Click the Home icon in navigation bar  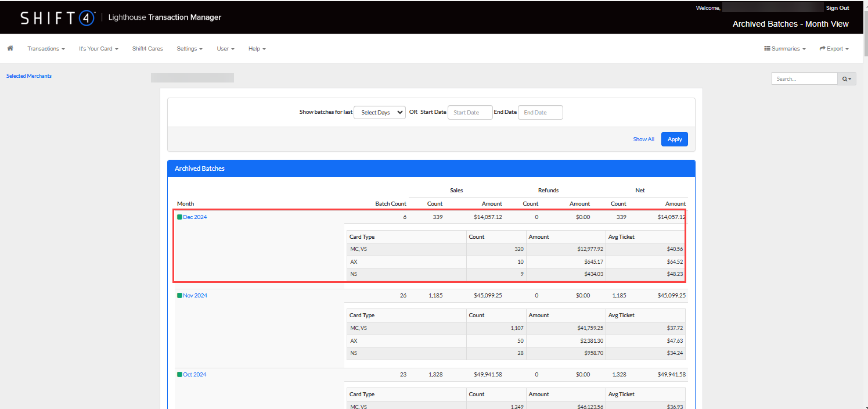(x=10, y=48)
